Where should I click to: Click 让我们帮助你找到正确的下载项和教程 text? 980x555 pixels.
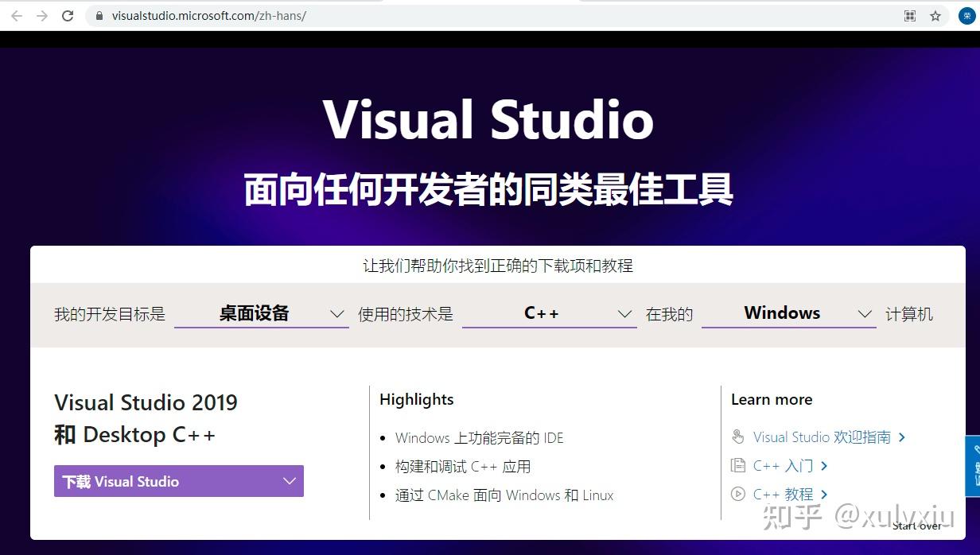pyautogui.click(x=498, y=266)
